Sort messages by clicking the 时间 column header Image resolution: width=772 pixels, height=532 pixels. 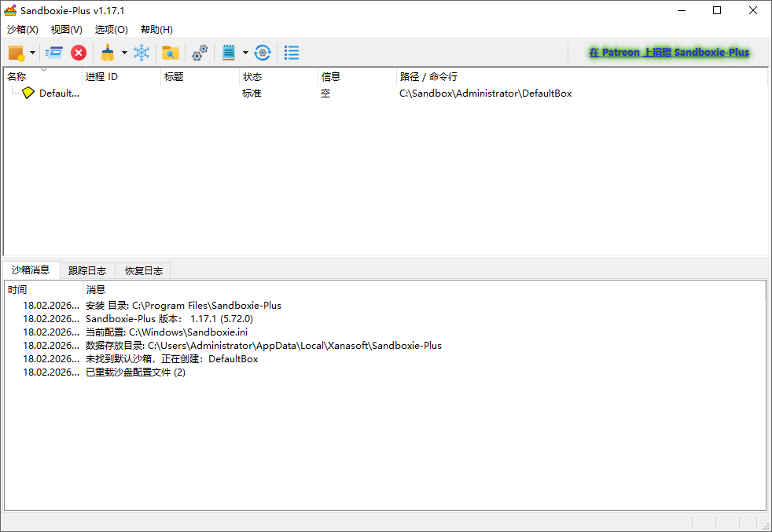pos(18,288)
